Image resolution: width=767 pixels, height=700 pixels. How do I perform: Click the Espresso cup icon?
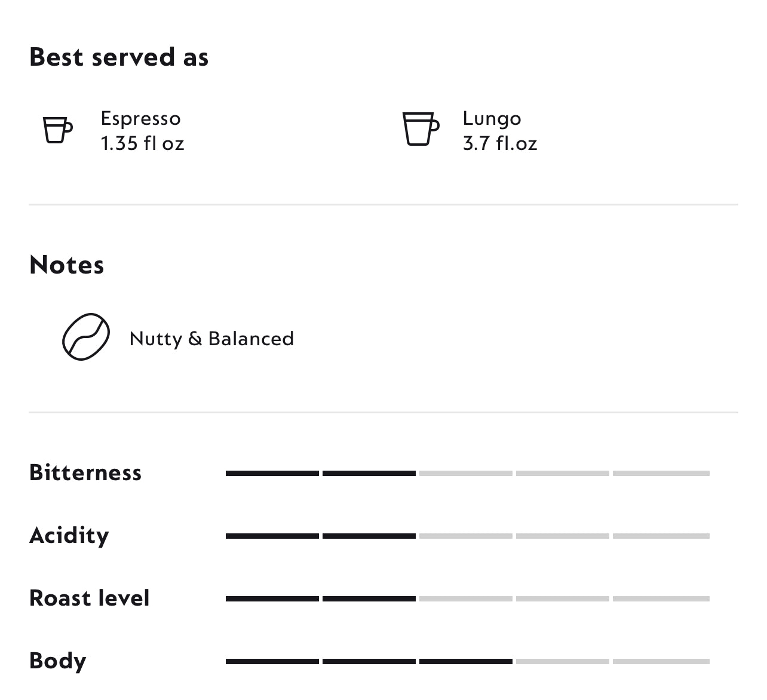click(57, 130)
